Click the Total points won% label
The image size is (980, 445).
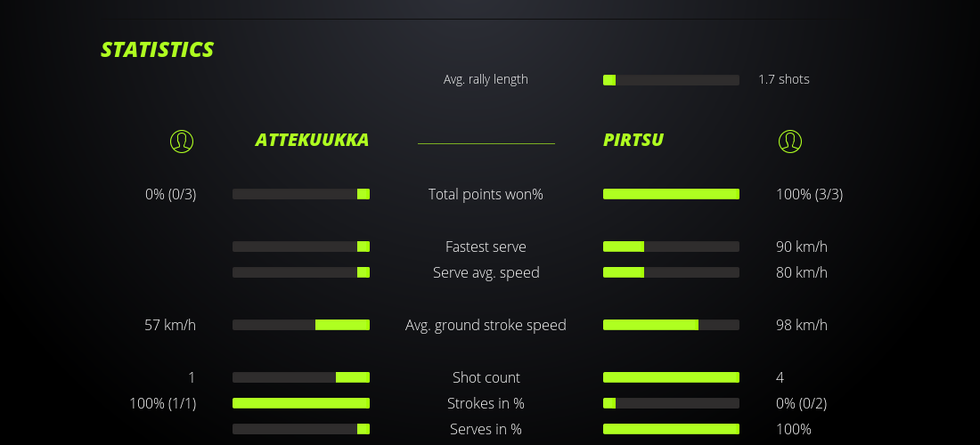(486, 194)
